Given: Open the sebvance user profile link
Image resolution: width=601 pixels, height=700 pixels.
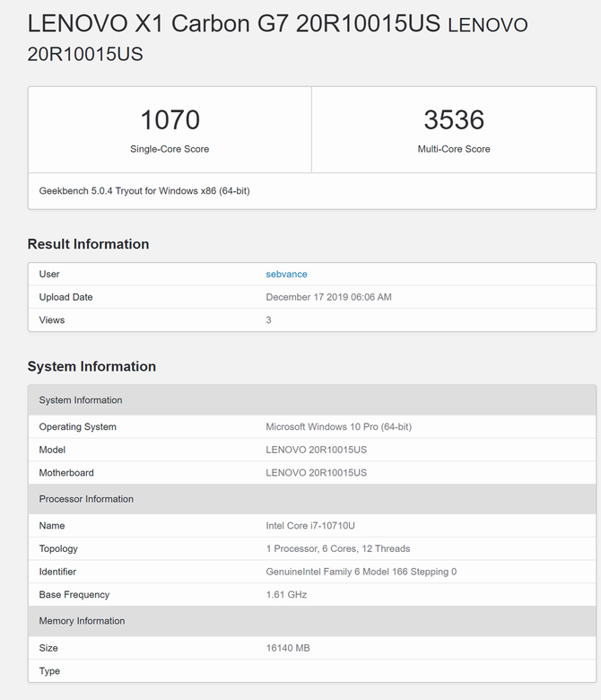Looking at the screenshot, I should (x=286, y=274).
